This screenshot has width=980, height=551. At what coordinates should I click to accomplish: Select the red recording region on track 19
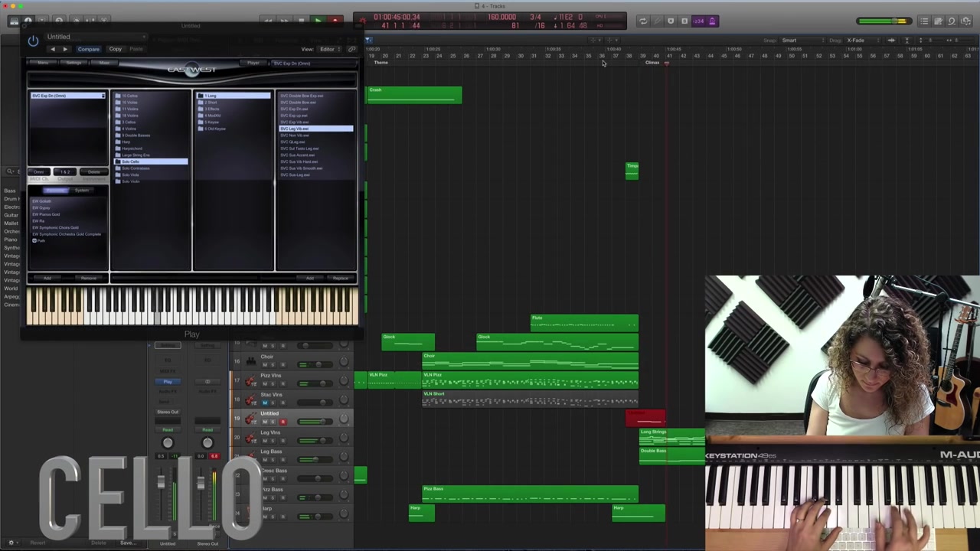(645, 418)
